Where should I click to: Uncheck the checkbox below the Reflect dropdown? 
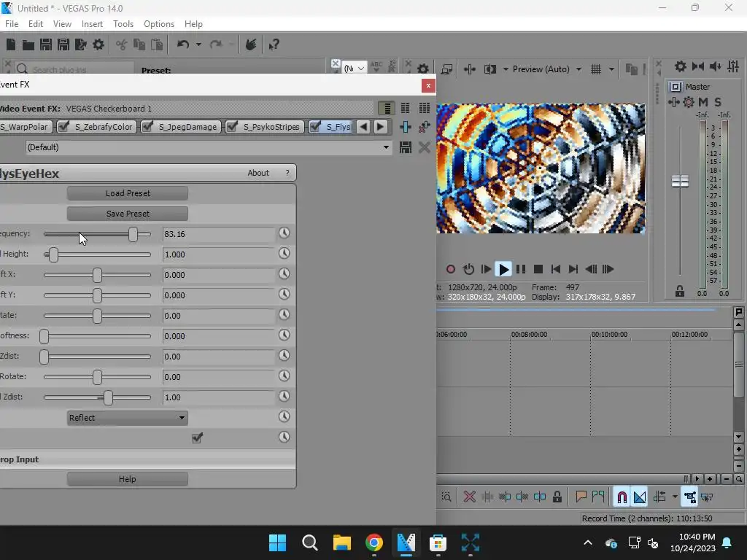[x=197, y=437]
